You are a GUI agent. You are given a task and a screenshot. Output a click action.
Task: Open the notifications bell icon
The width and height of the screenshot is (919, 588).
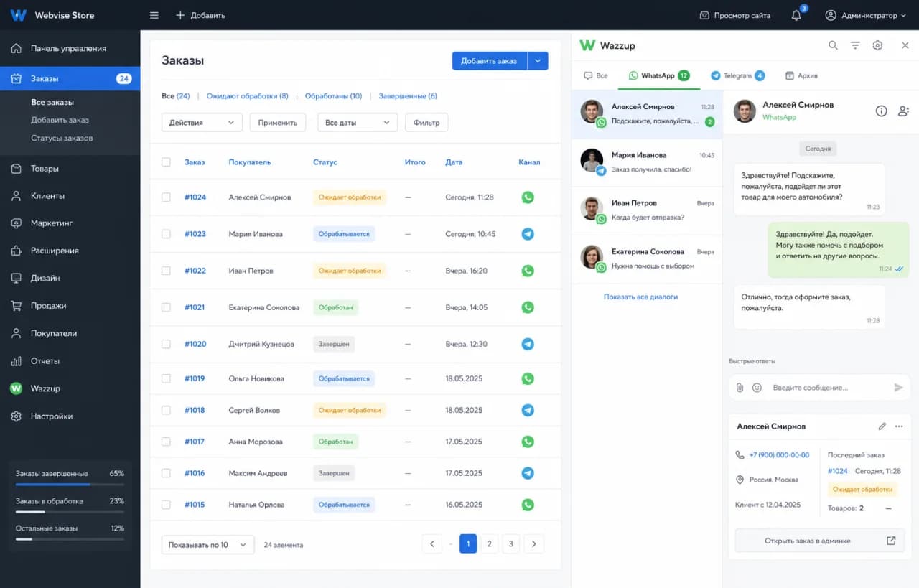coord(796,15)
